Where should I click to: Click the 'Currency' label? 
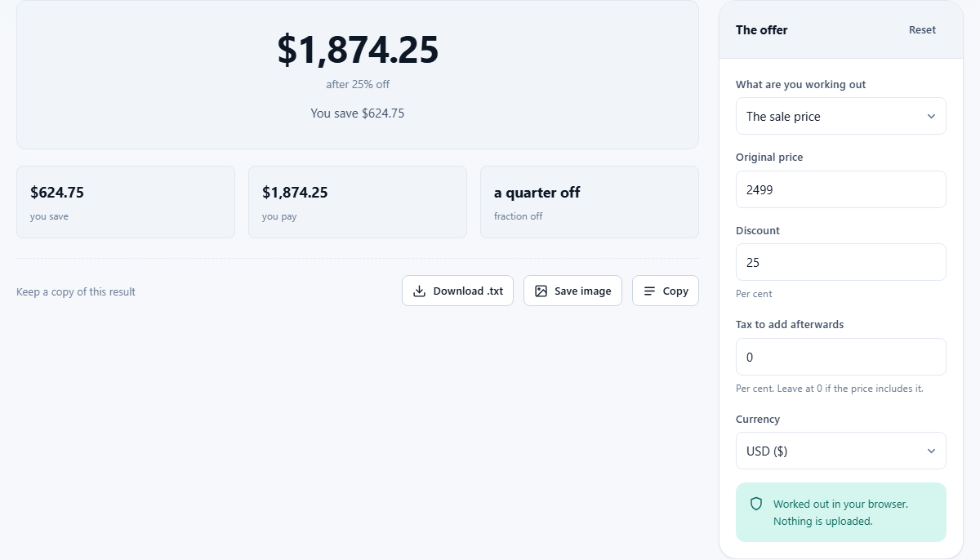click(758, 420)
